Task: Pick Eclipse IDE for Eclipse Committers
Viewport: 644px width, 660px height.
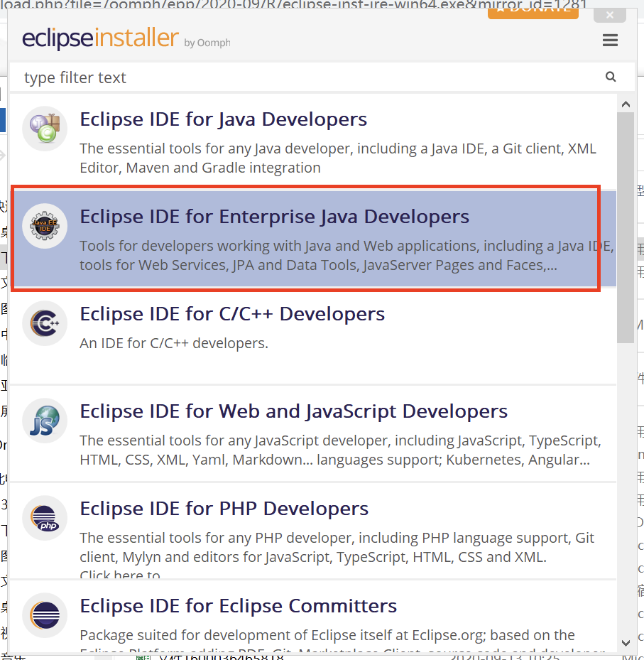Action: (238, 606)
